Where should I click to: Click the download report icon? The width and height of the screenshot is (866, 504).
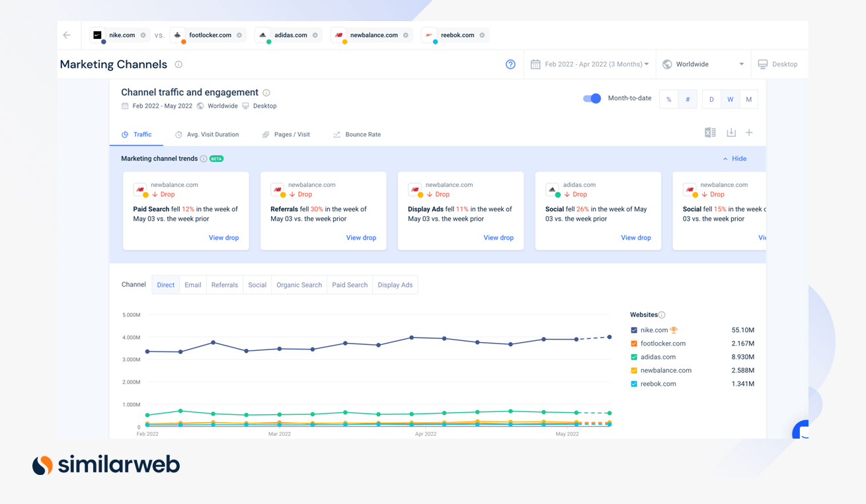[730, 132]
